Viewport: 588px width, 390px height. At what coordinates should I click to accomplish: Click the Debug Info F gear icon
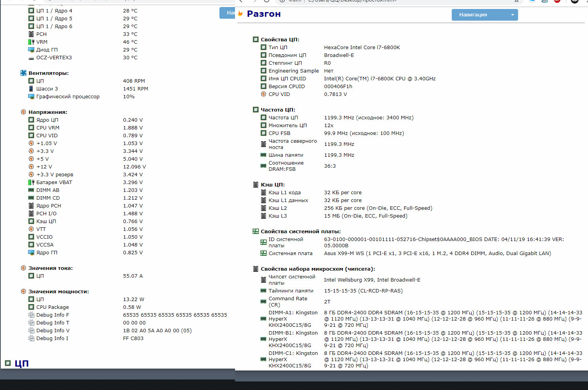pyautogui.click(x=31, y=315)
